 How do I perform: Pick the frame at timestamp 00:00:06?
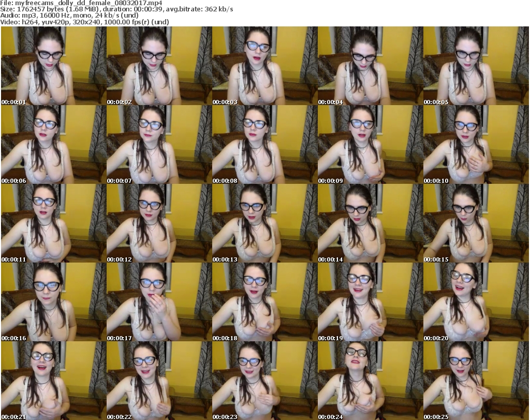53,144
